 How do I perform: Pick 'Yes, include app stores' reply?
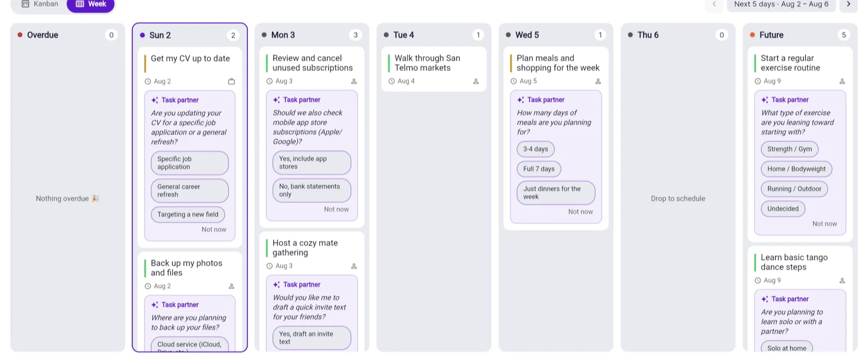click(x=312, y=162)
